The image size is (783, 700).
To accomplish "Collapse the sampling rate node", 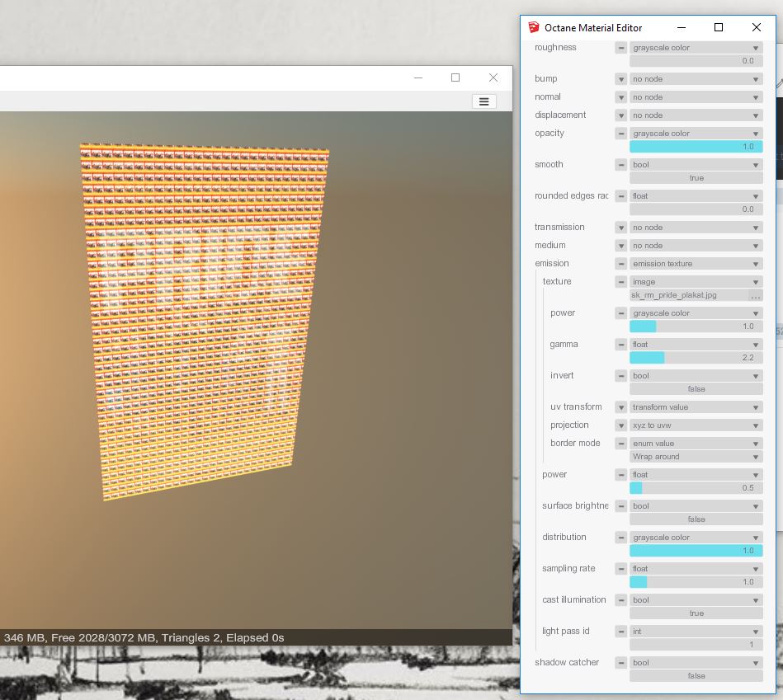I will [620, 569].
